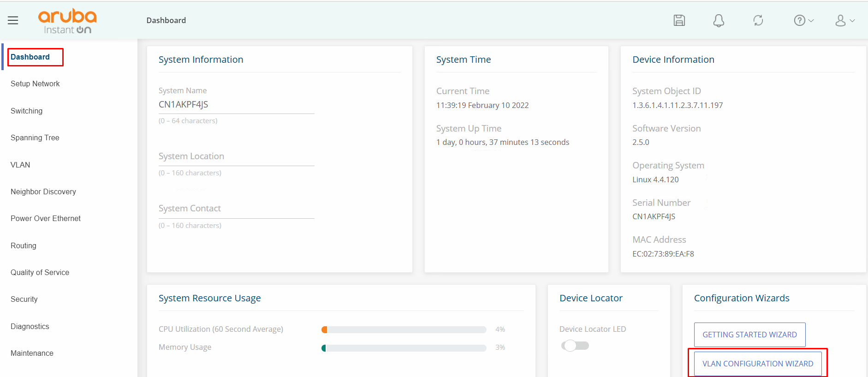Open the Switching menu in sidebar
This screenshot has height=377, width=868.
(x=26, y=111)
